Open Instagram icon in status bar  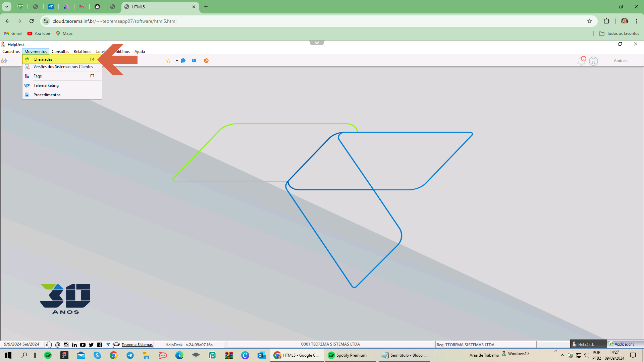[66, 345]
